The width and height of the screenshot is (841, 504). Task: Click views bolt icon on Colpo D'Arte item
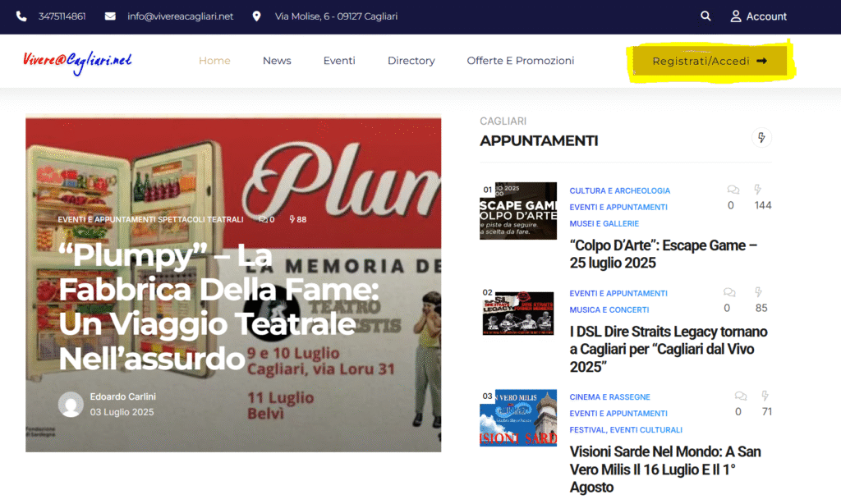click(758, 190)
